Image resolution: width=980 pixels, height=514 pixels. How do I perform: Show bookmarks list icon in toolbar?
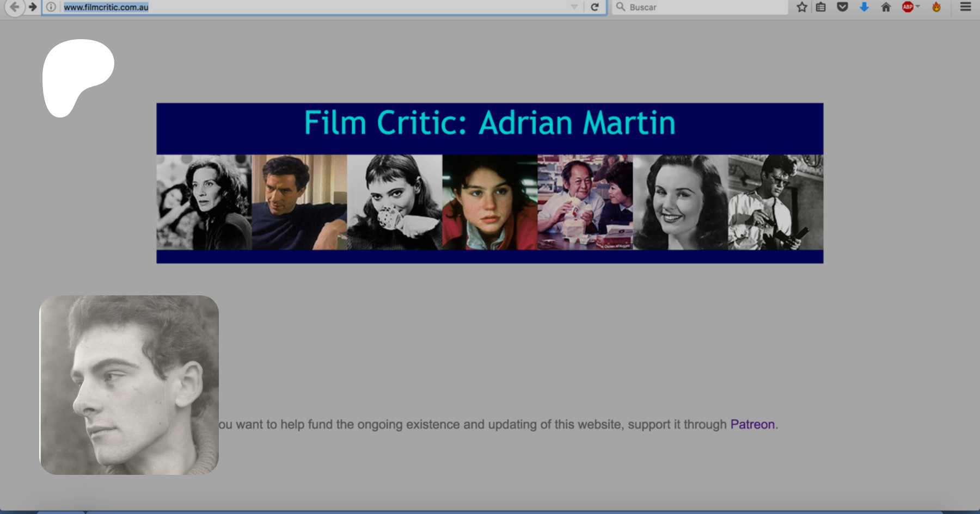[821, 7]
